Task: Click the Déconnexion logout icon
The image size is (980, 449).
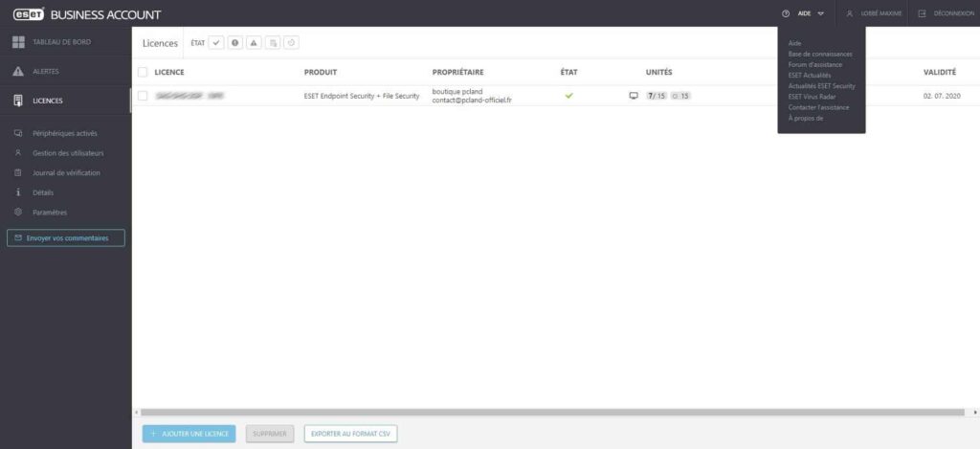Action: (x=922, y=13)
